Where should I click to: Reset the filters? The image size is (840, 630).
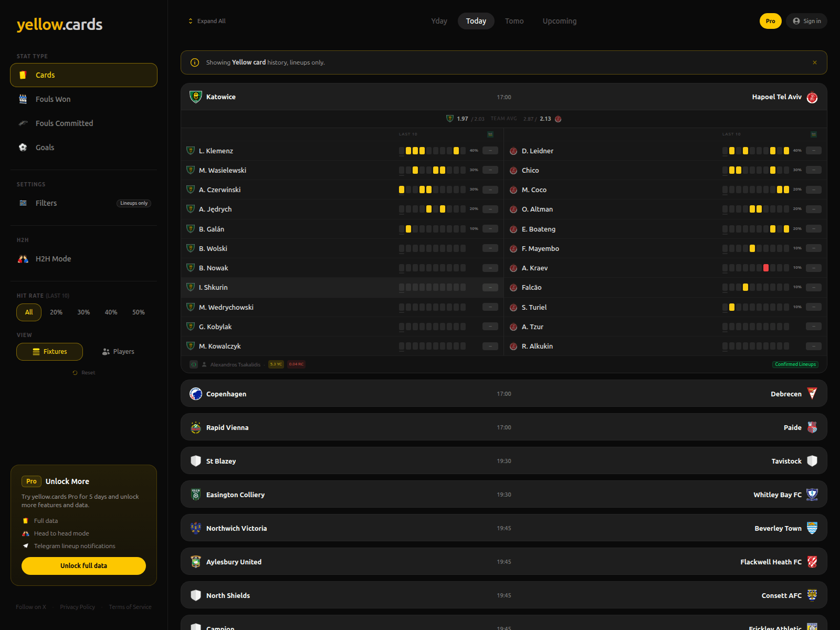coord(84,373)
